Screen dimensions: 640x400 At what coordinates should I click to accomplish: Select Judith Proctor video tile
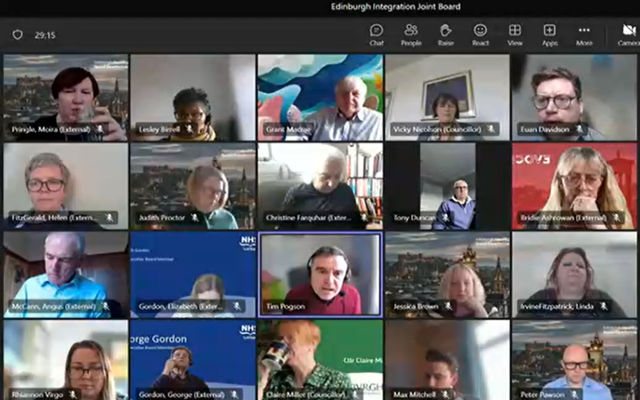[193, 186]
